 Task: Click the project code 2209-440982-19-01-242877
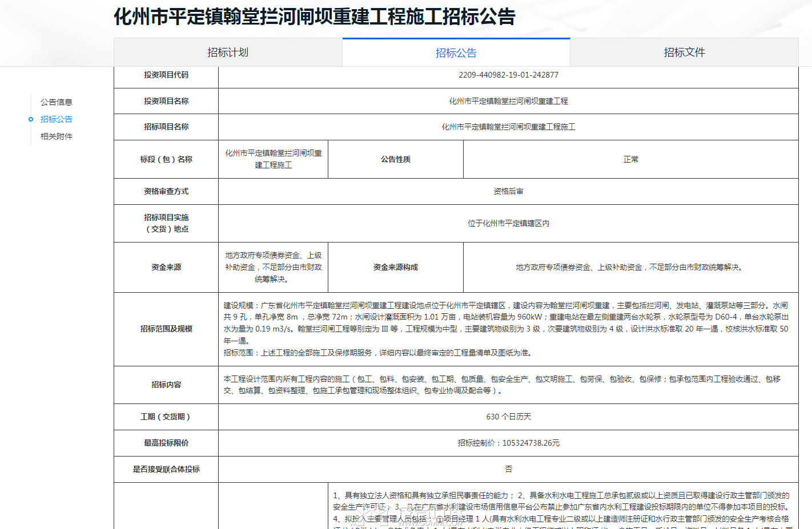click(x=508, y=75)
